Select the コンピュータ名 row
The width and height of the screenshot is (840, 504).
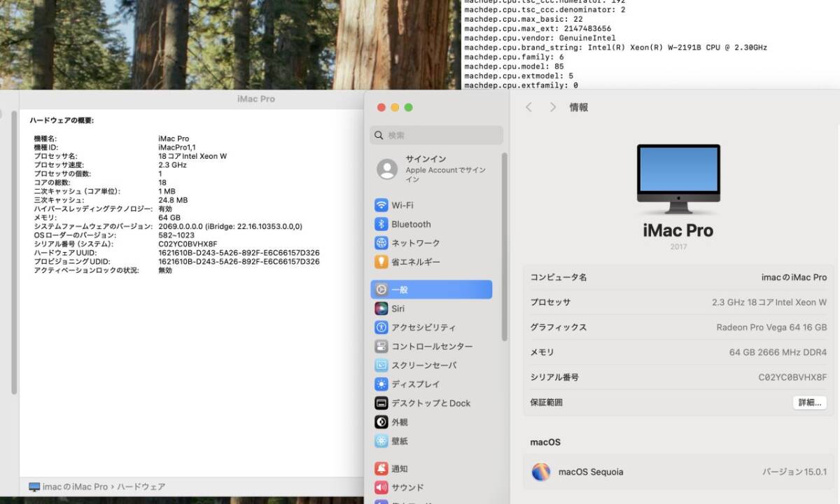[679, 277]
